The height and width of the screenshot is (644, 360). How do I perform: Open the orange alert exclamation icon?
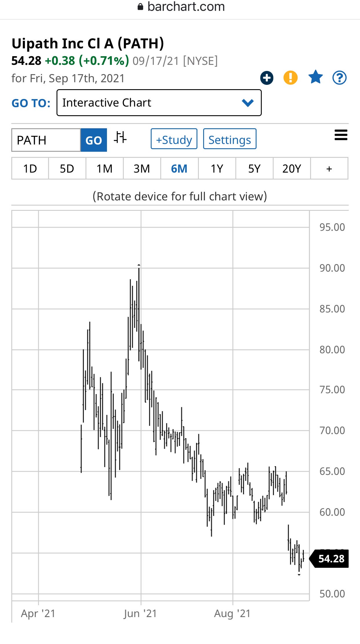point(290,78)
